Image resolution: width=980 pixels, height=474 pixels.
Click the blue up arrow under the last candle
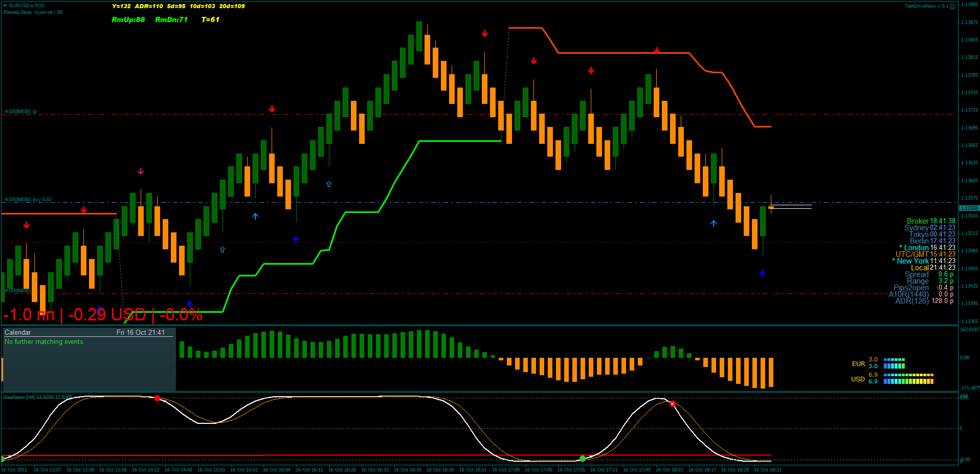(x=762, y=274)
